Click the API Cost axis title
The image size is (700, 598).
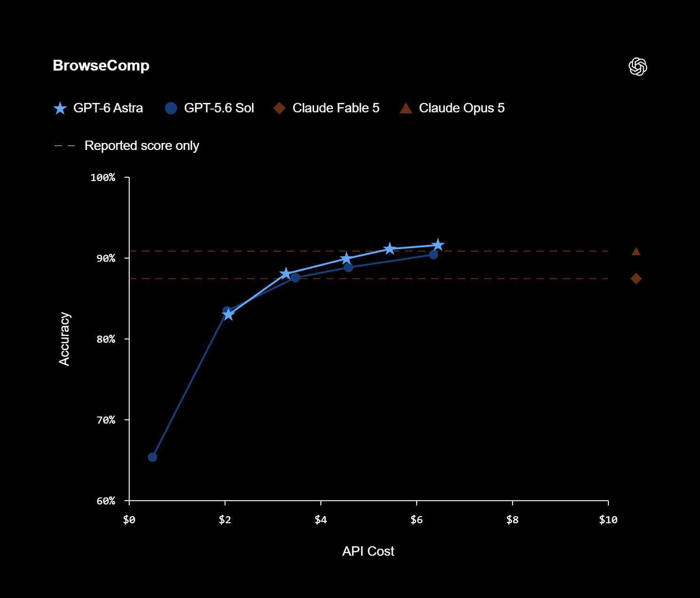pyautogui.click(x=368, y=551)
